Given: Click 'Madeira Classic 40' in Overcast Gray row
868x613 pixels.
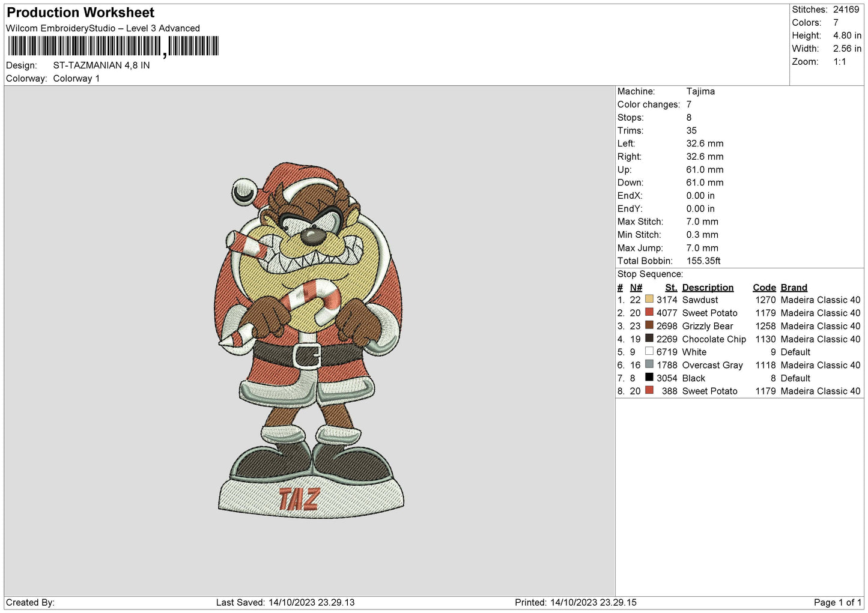Looking at the screenshot, I should 820,365.
